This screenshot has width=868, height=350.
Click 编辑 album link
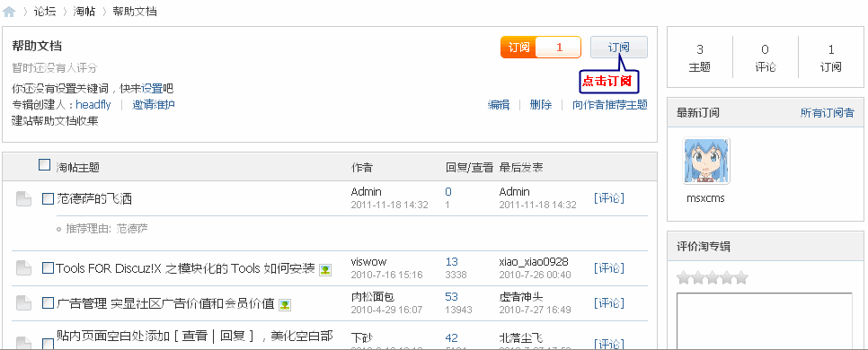pyautogui.click(x=499, y=104)
